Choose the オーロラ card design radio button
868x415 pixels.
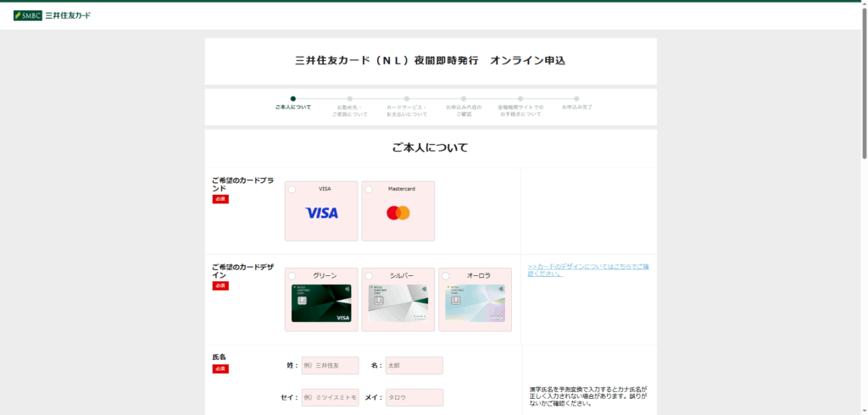(x=446, y=275)
